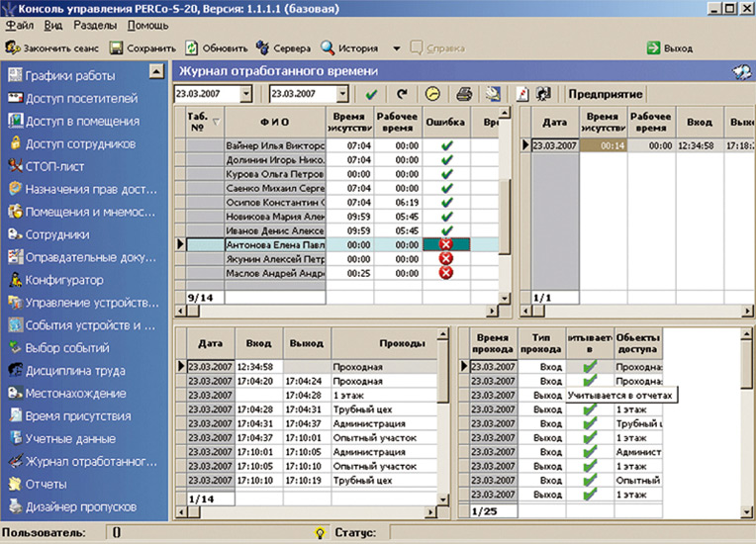Click the refresh arrow icon beside dates
The image size is (756, 544).
(x=401, y=94)
